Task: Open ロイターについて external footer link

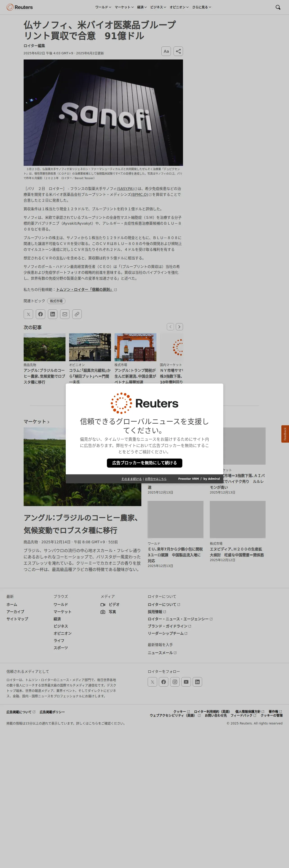Action: (x=164, y=605)
